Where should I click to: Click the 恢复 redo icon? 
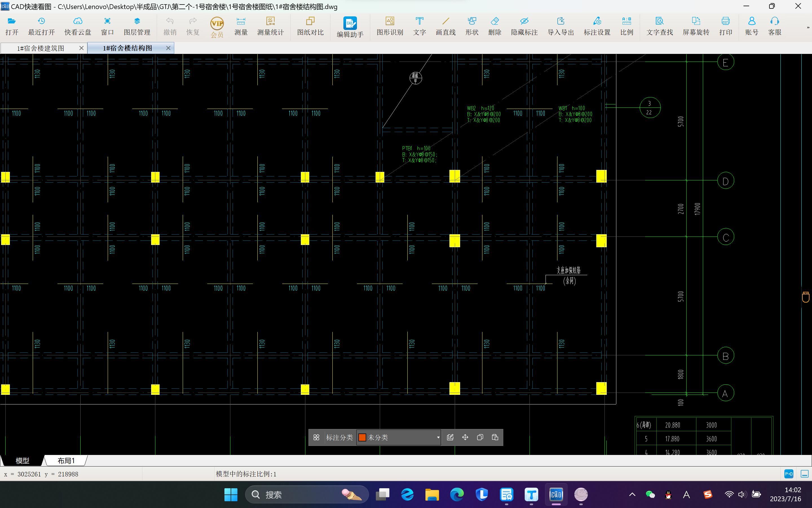click(193, 26)
